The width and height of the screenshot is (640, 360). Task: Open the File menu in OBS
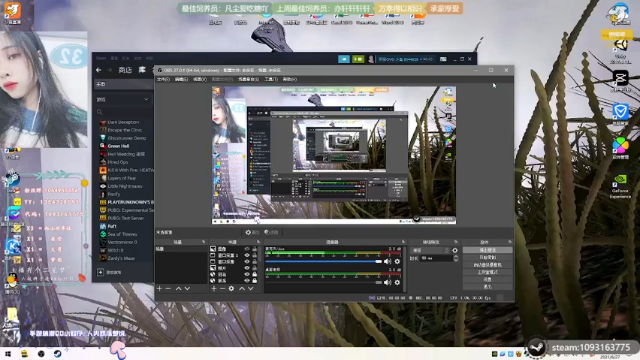(163, 79)
